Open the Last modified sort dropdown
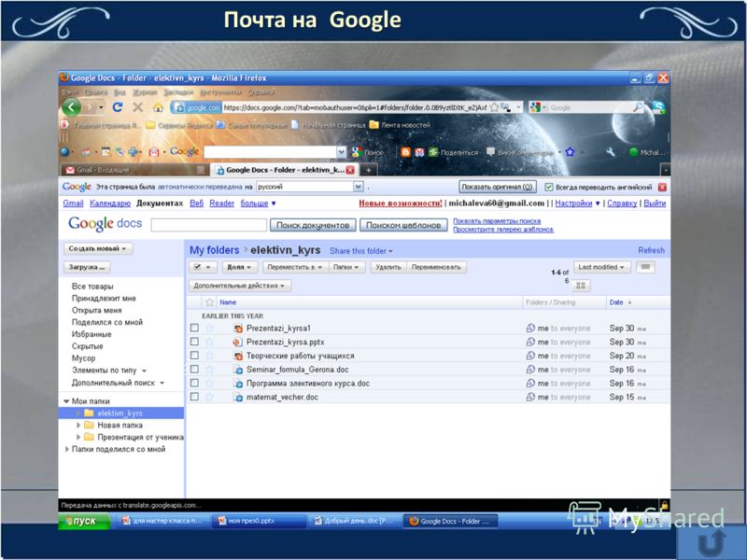 point(601,267)
